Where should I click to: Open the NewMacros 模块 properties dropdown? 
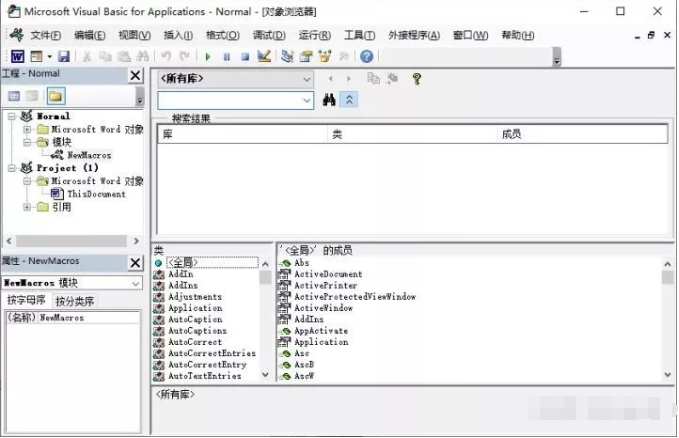(136, 283)
